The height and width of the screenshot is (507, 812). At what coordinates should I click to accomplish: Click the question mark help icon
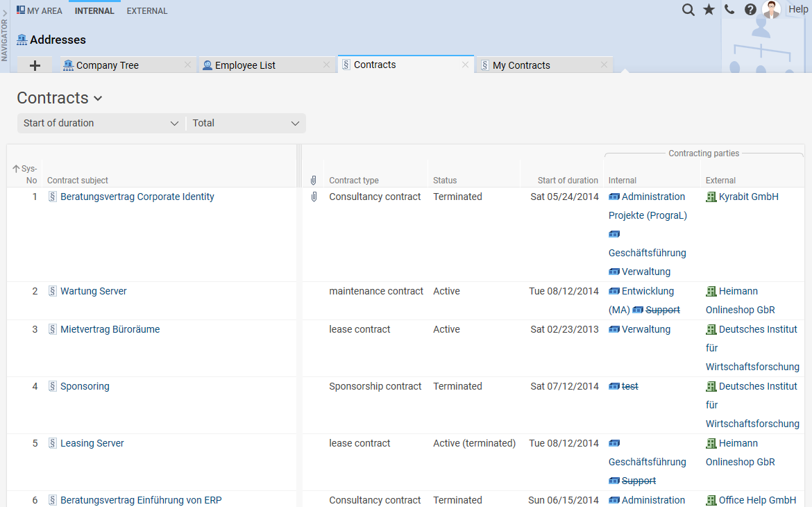click(x=750, y=10)
